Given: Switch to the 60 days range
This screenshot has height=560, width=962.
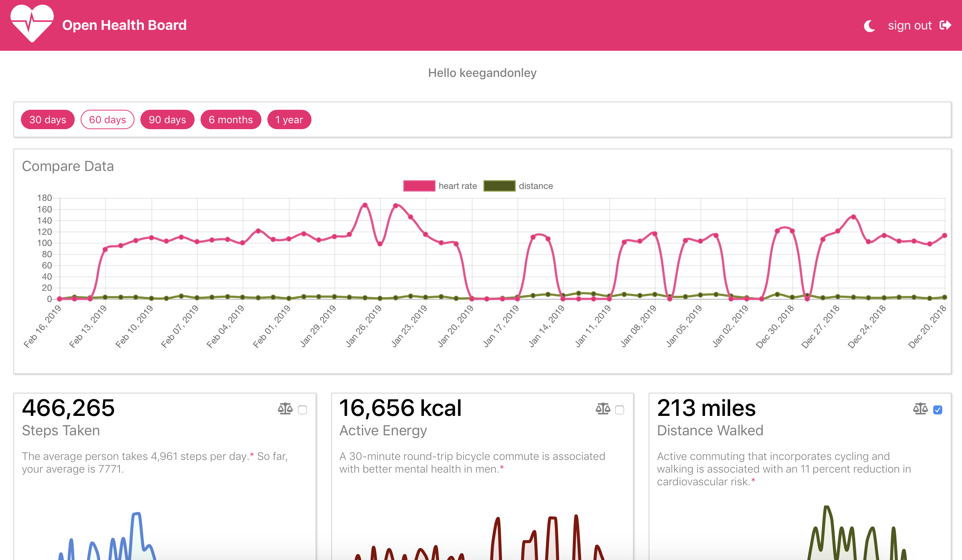Looking at the screenshot, I should click(x=107, y=120).
